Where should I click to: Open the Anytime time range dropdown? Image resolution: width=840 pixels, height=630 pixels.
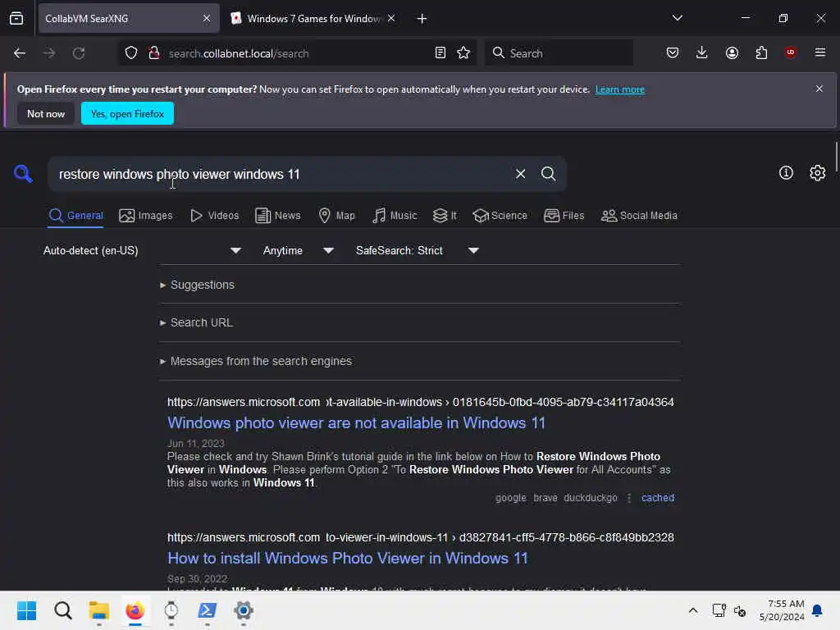pyautogui.click(x=298, y=251)
